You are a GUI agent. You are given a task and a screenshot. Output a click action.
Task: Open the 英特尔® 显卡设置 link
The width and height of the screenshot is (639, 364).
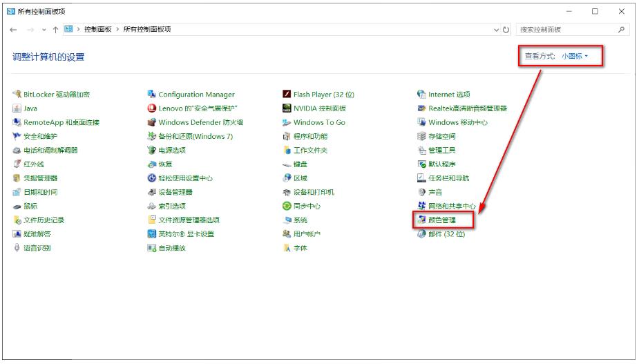tap(187, 234)
